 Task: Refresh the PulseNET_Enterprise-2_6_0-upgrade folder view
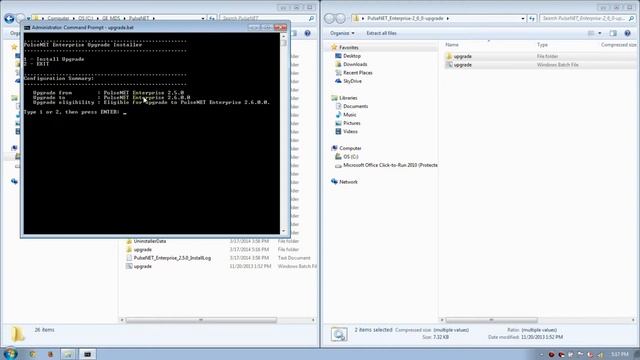pos(532,18)
